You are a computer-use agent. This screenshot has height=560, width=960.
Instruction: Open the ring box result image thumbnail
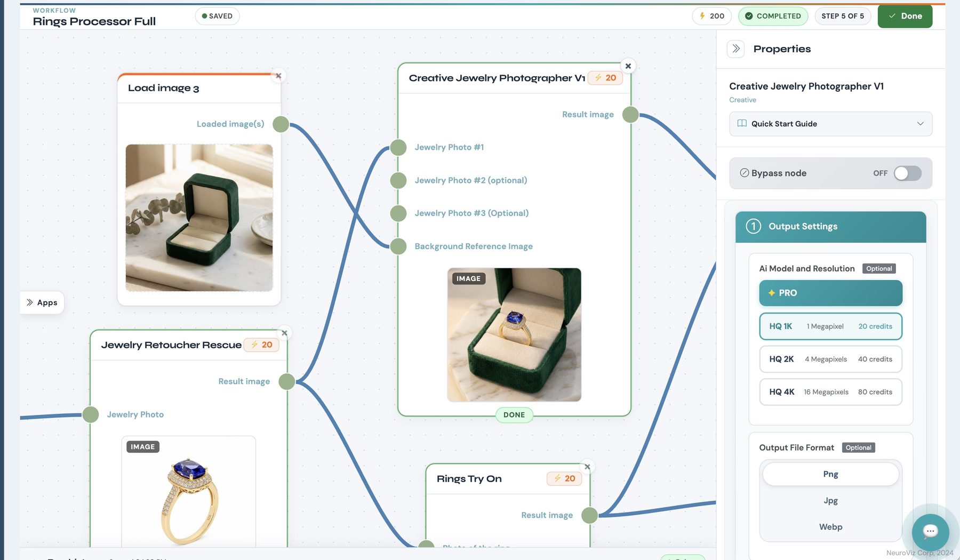pyautogui.click(x=514, y=335)
